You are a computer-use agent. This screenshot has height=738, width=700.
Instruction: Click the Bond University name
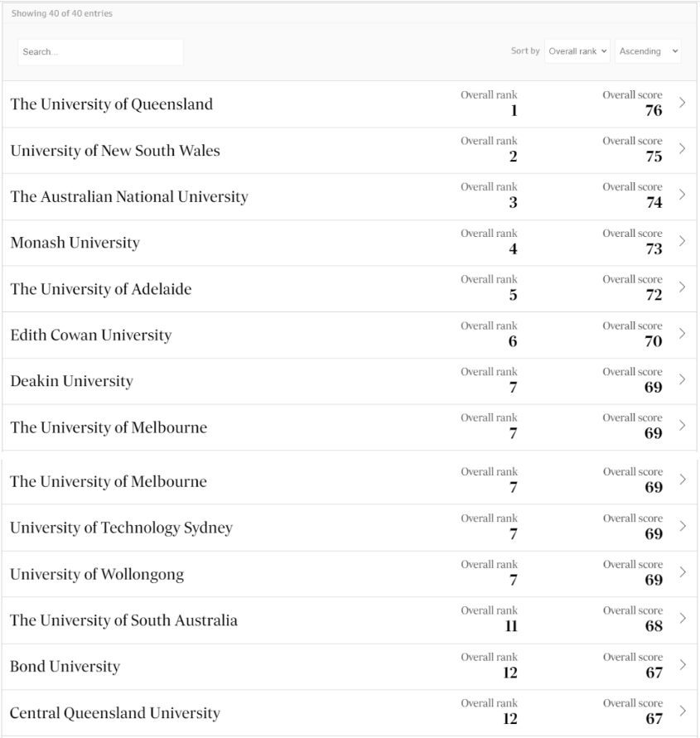click(x=65, y=667)
